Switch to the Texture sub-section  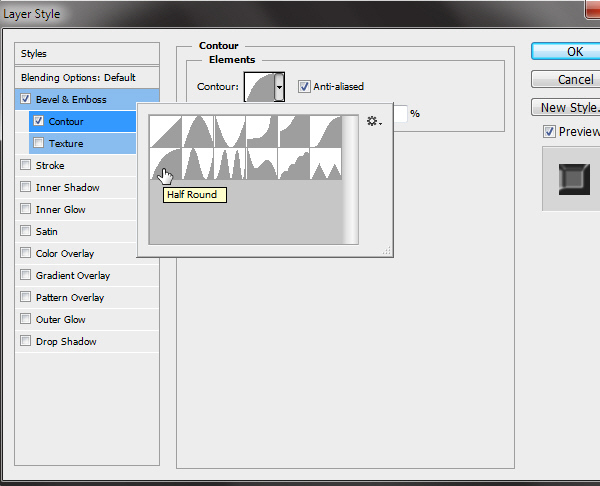pos(66,144)
